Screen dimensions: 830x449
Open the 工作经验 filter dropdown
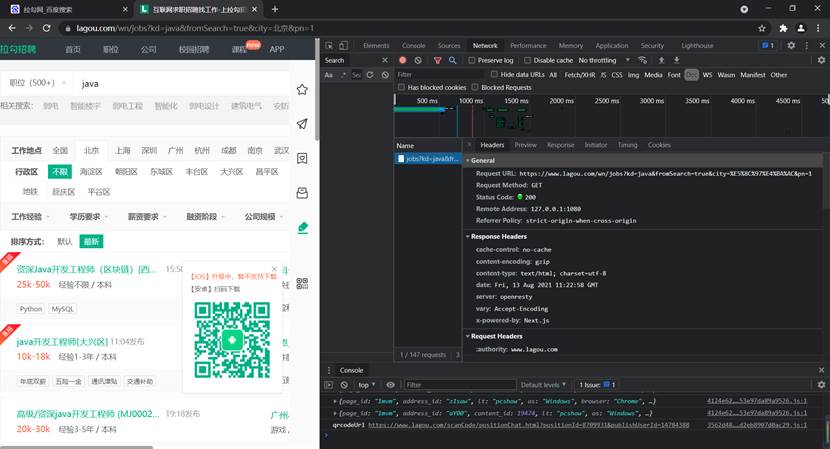point(31,217)
